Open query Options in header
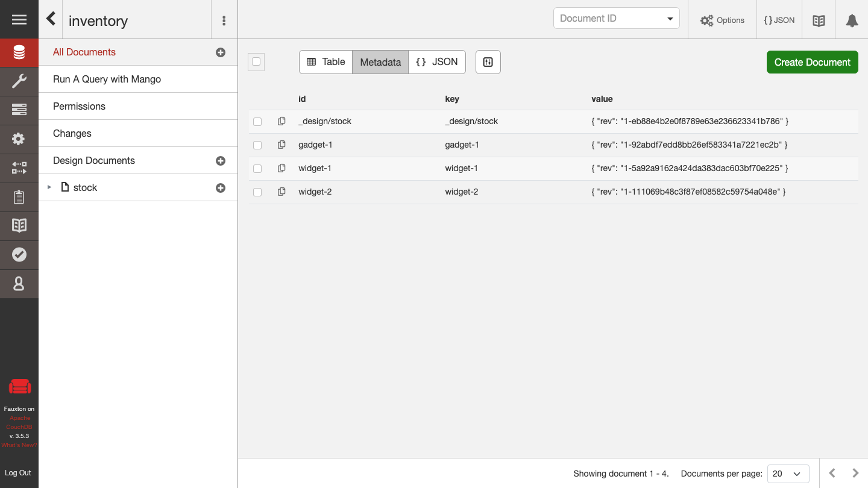This screenshot has width=868, height=488. pos(722,20)
